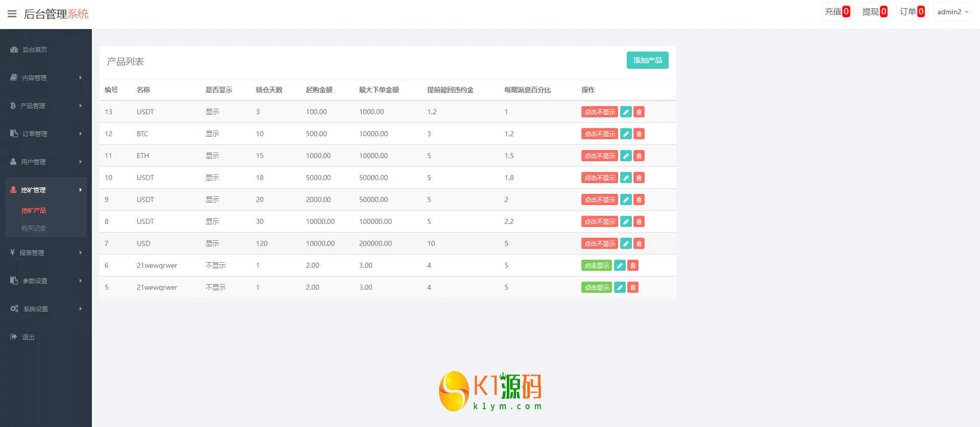Click the trash icon in row 6
The height and width of the screenshot is (427, 980).
pos(633,265)
